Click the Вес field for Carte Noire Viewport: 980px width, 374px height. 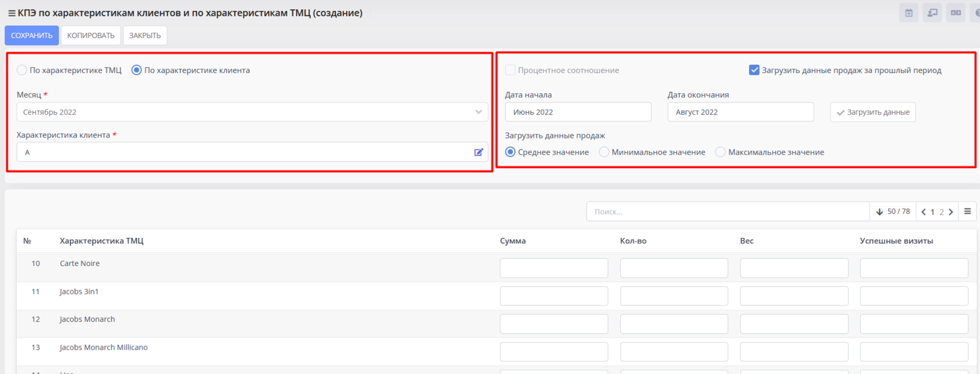tap(794, 268)
